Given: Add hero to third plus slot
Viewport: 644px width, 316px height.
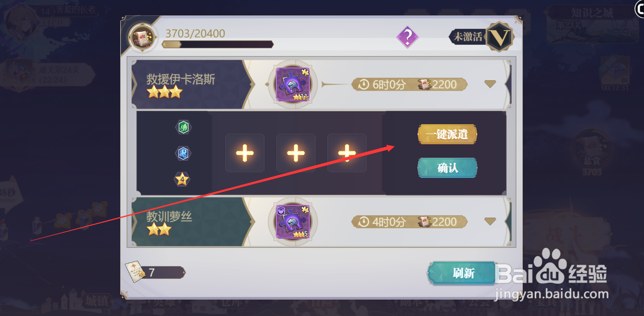Looking at the screenshot, I should [x=347, y=153].
